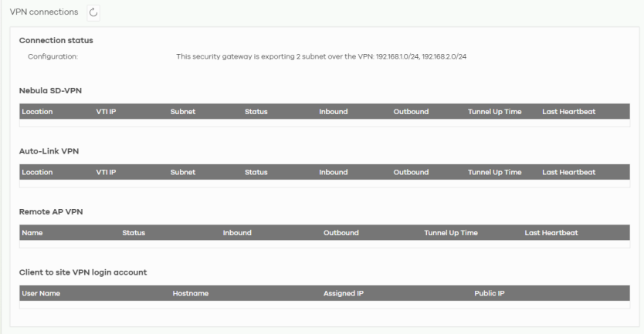Click Inbound header in Auto-Link VPN table
The height and width of the screenshot is (334, 644).
pyautogui.click(x=334, y=172)
